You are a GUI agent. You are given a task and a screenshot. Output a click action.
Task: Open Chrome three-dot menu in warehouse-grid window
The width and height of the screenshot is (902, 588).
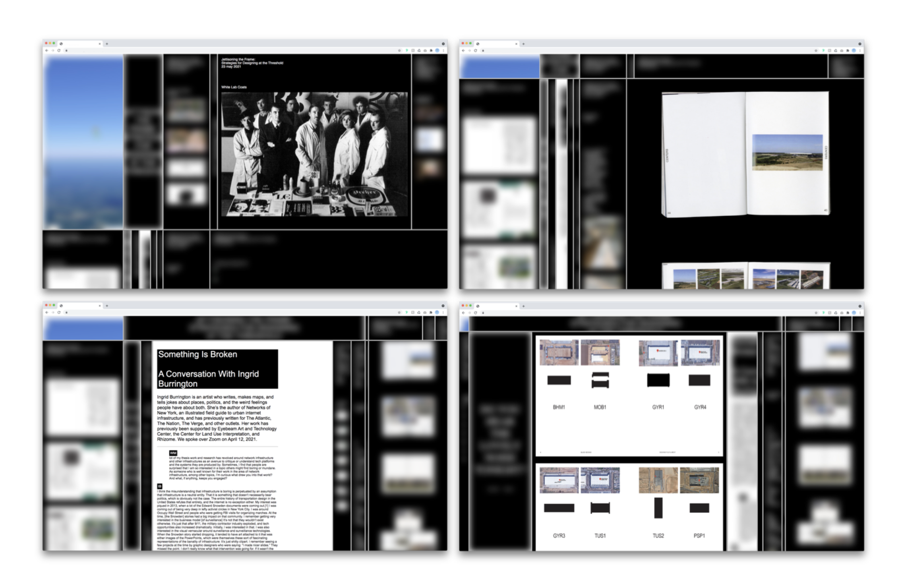pyautogui.click(x=860, y=313)
